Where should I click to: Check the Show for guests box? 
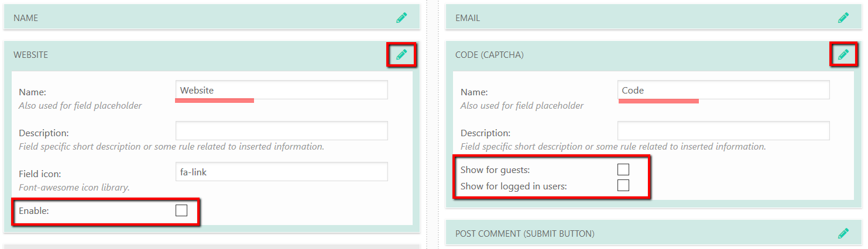pos(623,170)
